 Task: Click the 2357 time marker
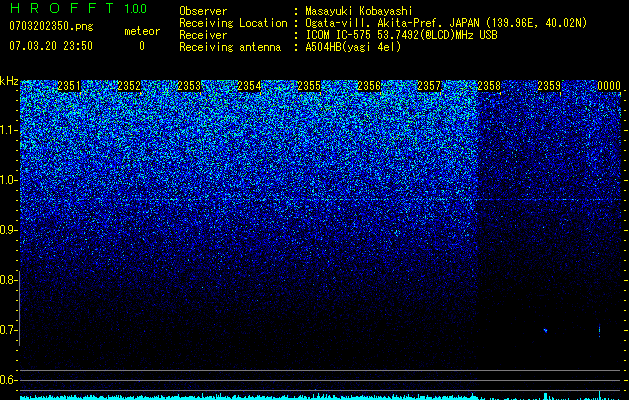point(429,86)
